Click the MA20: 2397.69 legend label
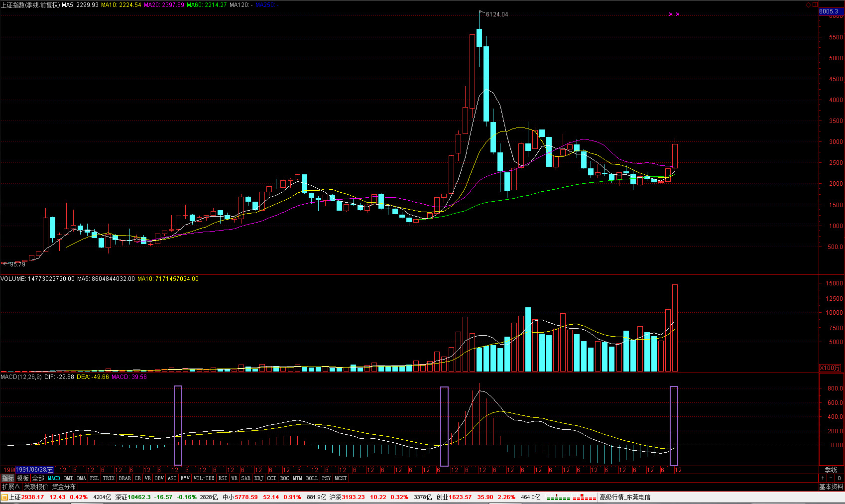The image size is (845, 504). pyautogui.click(x=164, y=4)
